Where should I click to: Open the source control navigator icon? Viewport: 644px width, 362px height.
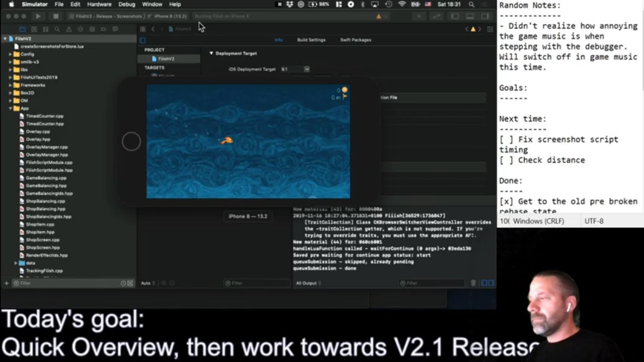click(x=34, y=29)
